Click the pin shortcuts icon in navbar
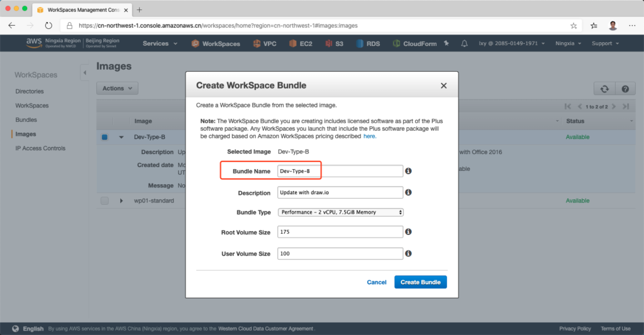The width and height of the screenshot is (644, 335). 447,43
